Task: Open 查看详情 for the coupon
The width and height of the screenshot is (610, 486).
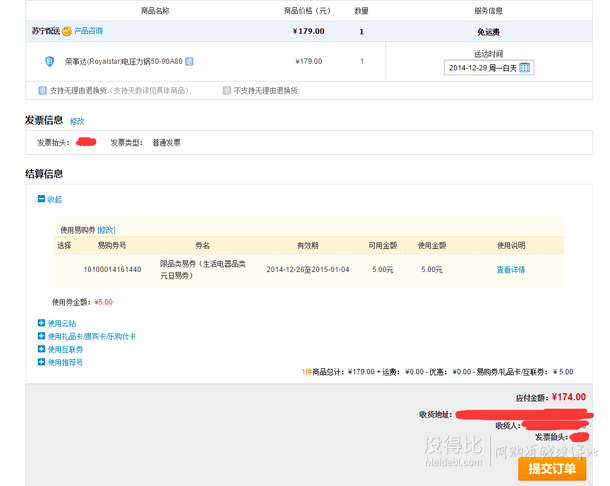Action: point(510,270)
